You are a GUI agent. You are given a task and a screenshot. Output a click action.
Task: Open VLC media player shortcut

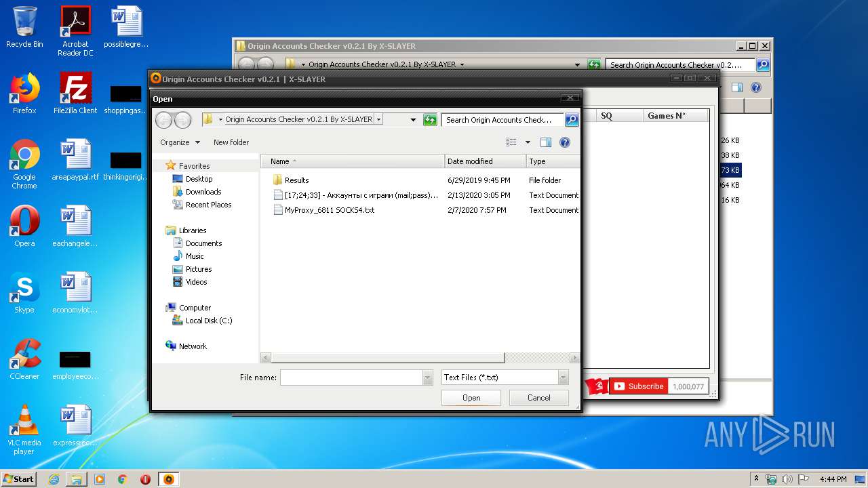[x=24, y=430]
